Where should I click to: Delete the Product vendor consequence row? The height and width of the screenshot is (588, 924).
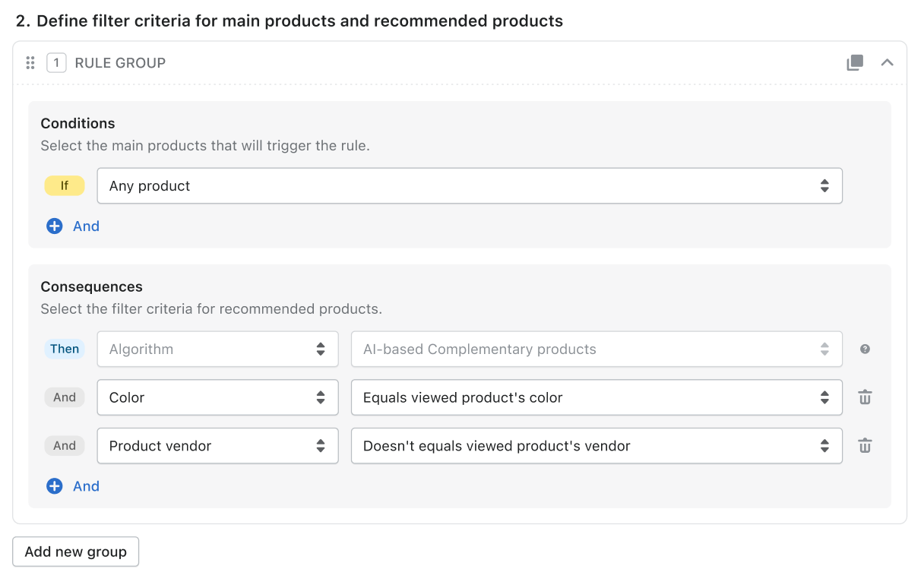865,446
